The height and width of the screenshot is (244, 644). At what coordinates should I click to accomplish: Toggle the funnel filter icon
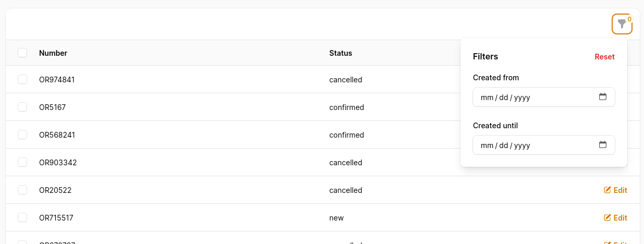pyautogui.click(x=622, y=24)
